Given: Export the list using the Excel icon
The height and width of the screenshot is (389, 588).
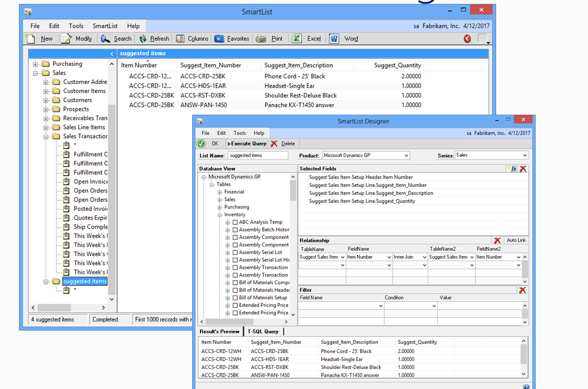Looking at the screenshot, I should pyautogui.click(x=308, y=38).
